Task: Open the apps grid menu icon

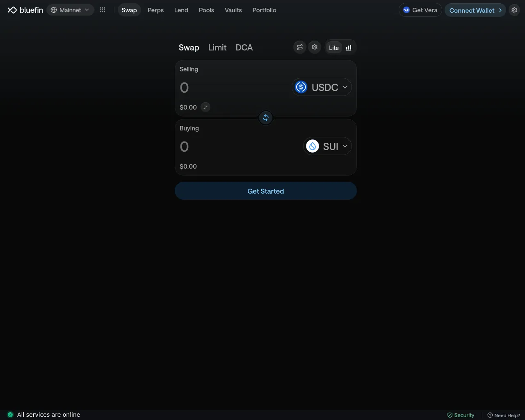Action: point(103,10)
